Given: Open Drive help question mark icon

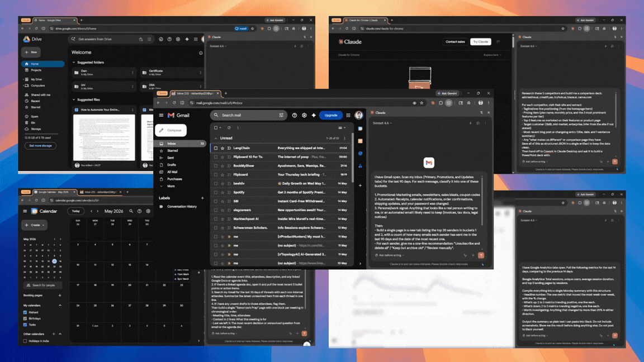Looking at the screenshot, I should coord(169,40).
